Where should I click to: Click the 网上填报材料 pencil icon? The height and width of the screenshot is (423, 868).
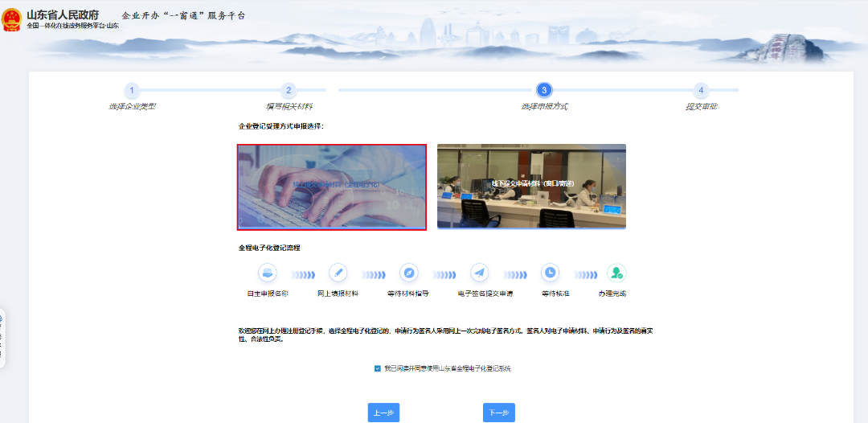click(338, 273)
